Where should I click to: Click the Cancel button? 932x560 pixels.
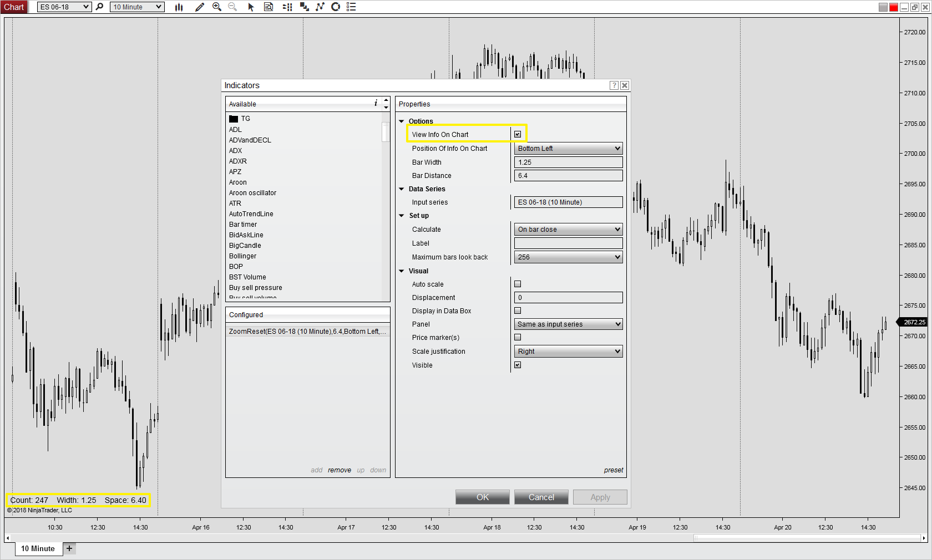[541, 497]
